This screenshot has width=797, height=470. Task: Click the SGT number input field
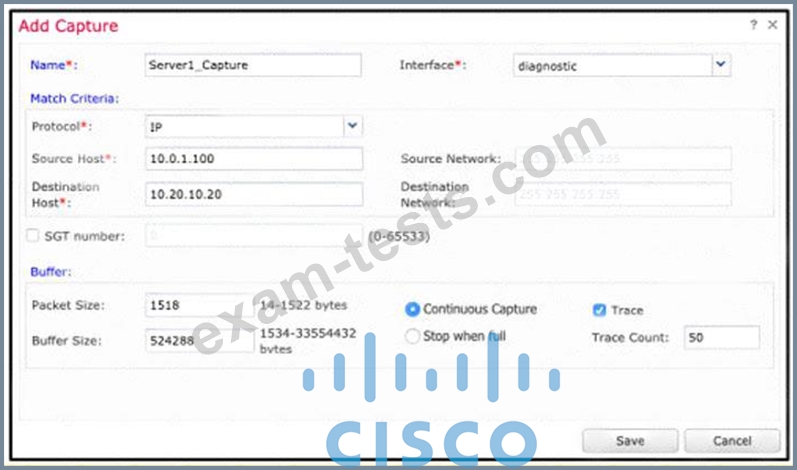point(254,236)
